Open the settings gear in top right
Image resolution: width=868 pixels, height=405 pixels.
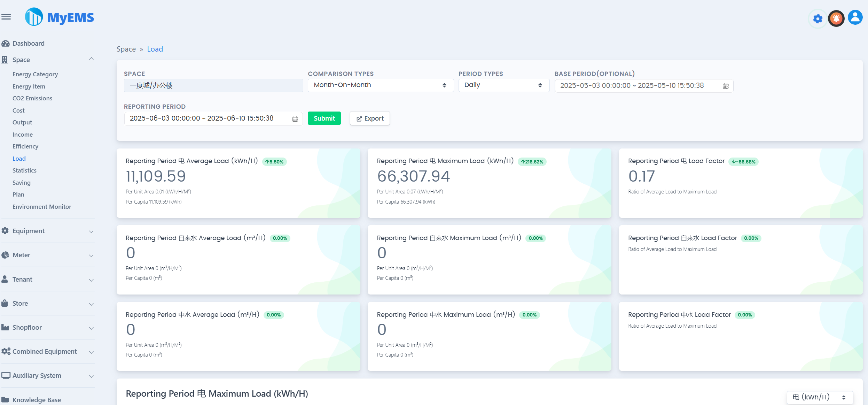[818, 18]
